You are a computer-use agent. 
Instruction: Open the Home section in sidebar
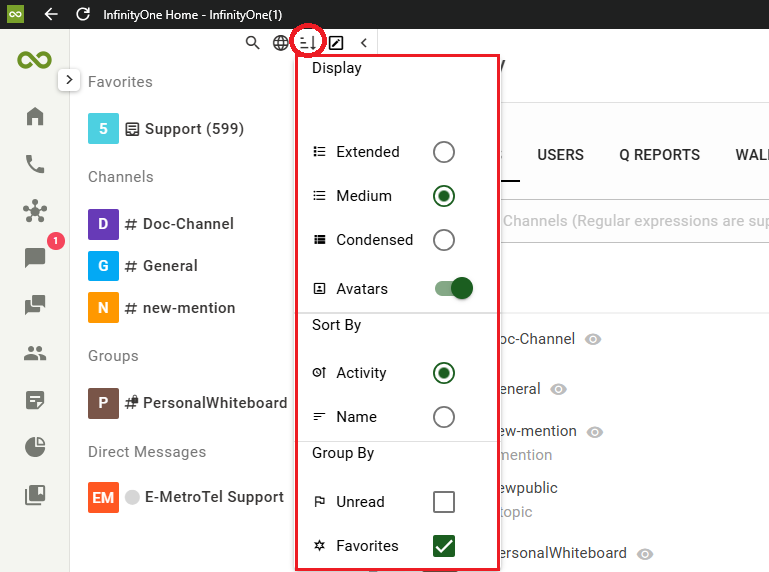[35, 116]
